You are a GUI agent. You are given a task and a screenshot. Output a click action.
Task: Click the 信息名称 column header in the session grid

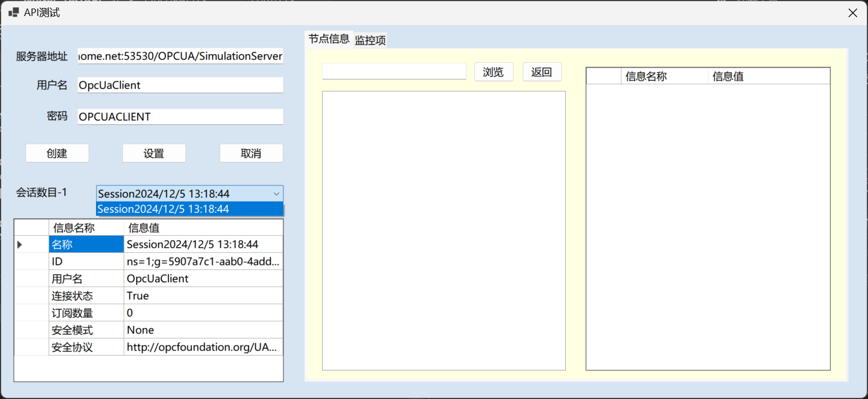tap(86, 228)
